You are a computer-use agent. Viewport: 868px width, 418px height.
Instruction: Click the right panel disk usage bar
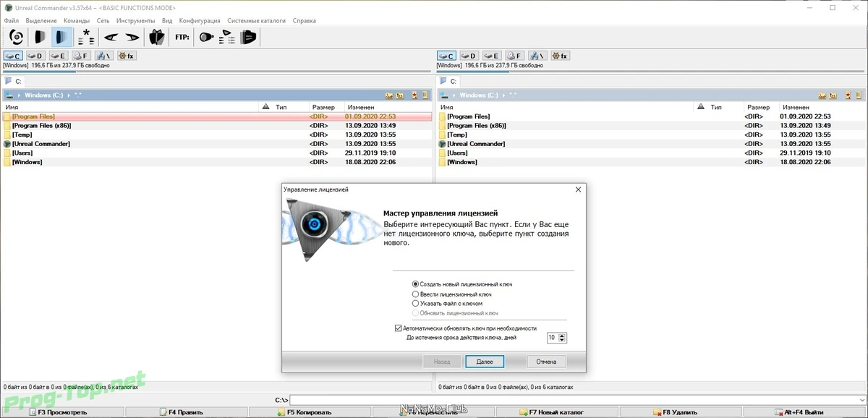pyautogui.click(x=651, y=71)
